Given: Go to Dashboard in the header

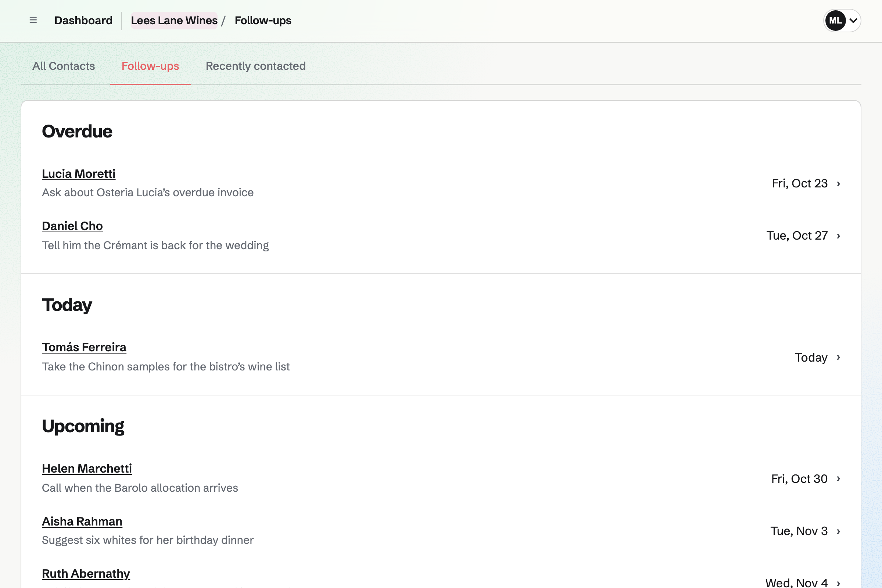Looking at the screenshot, I should [83, 20].
